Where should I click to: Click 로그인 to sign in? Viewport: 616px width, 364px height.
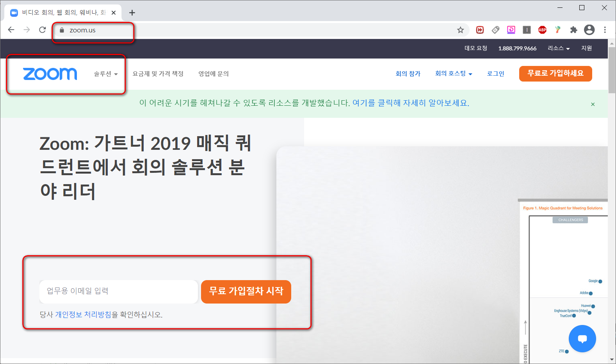[x=496, y=73]
